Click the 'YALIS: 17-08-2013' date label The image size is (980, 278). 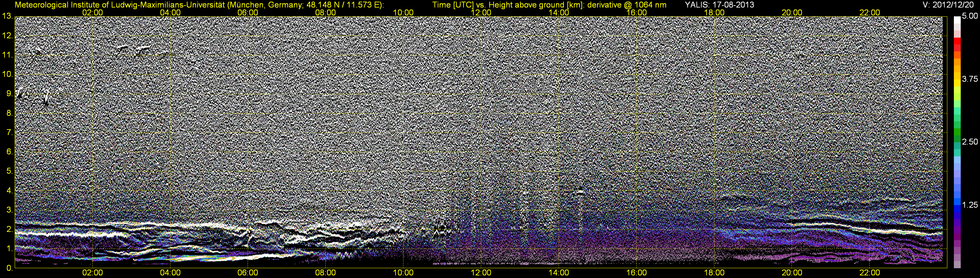coord(719,5)
